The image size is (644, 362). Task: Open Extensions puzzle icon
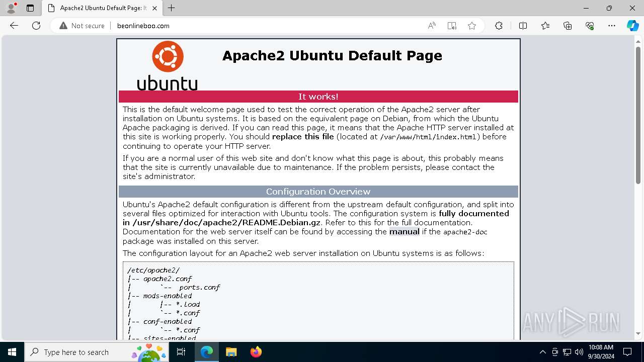click(x=499, y=26)
